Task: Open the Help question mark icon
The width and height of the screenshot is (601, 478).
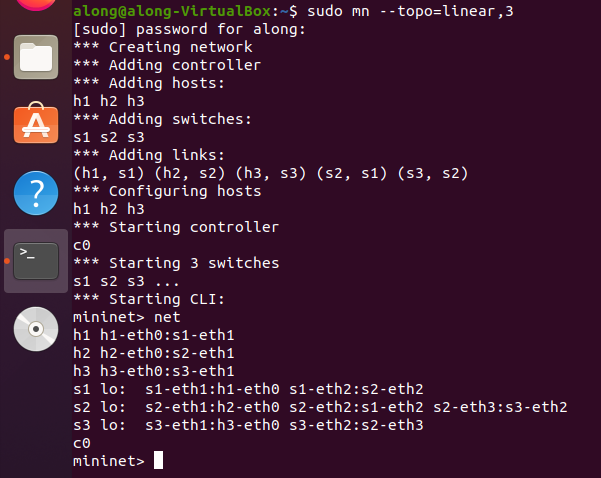Action: point(36,190)
